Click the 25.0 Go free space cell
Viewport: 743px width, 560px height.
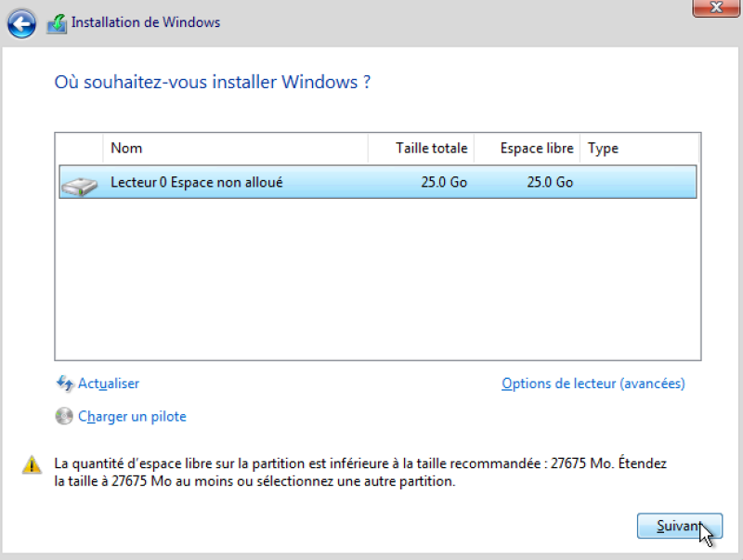click(550, 182)
